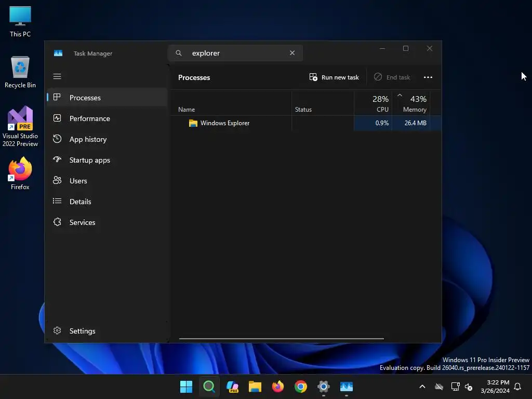Click the muted volume tray icon
The height and width of the screenshot is (399, 532).
(469, 387)
